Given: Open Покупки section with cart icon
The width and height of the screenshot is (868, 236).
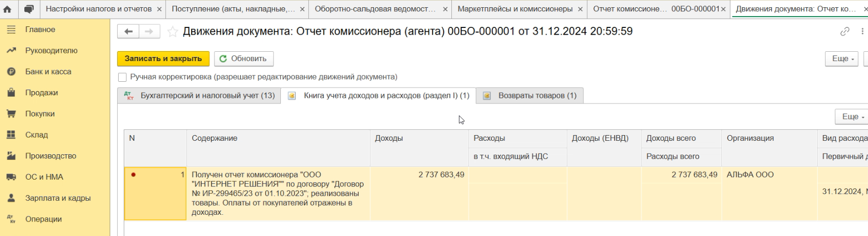Looking at the screenshot, I should (x=40, y=114).
